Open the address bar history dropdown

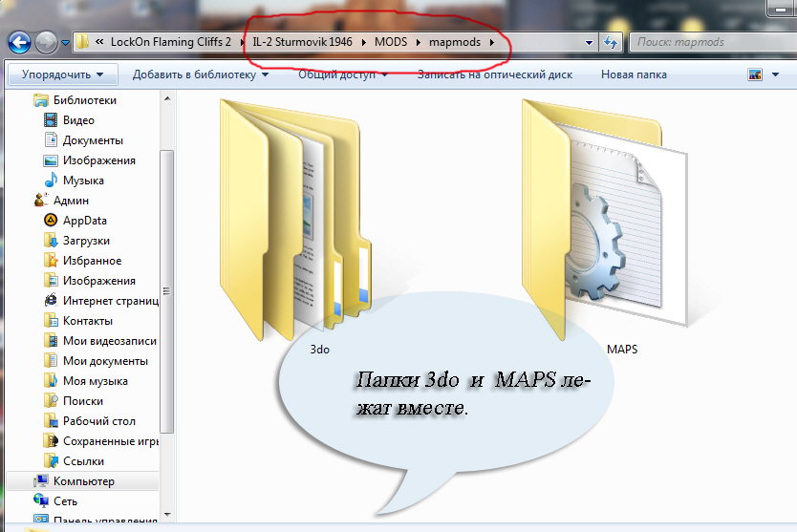click(x=589, y=43)
